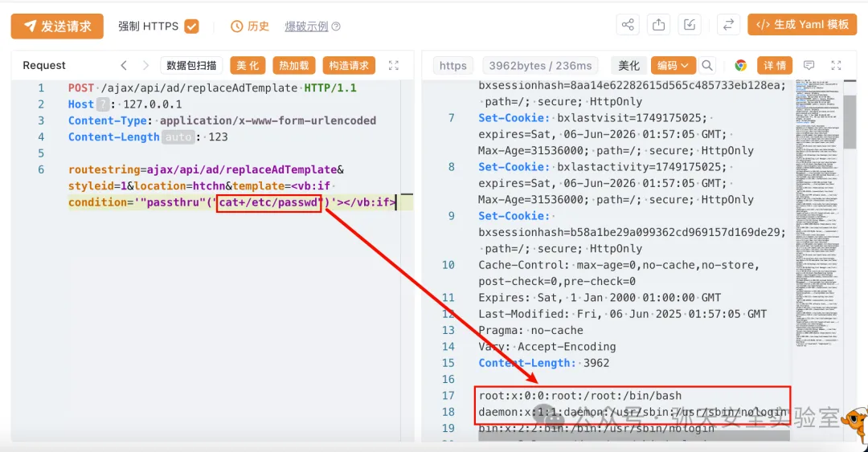Open response in Chrome browser icon
The height and width of the screenshot is (452, 868).
pyautogui.click(x=741, y=65)
